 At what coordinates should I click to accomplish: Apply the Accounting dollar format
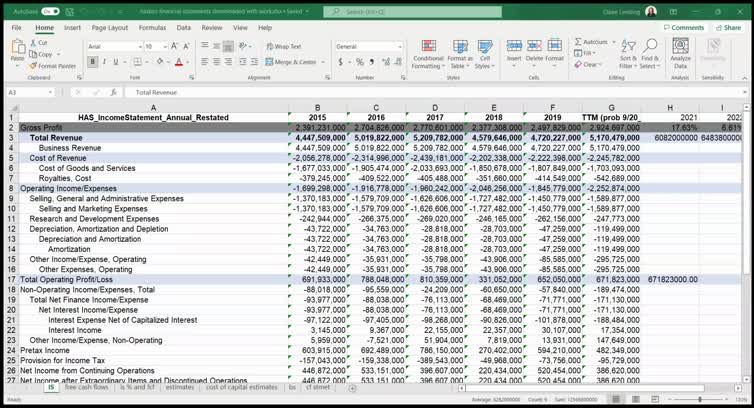point(340,62)
